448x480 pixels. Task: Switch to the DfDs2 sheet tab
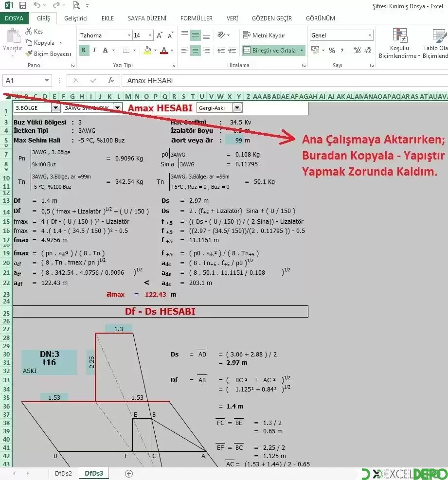point(63,473)
